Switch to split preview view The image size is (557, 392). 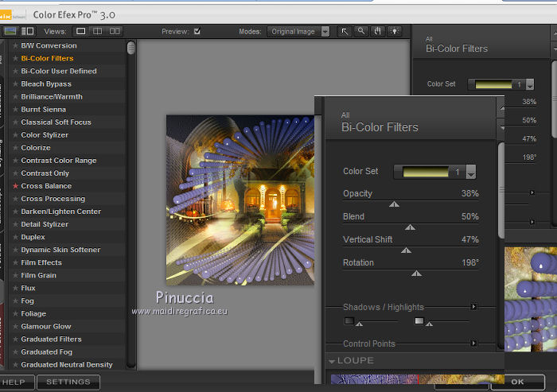98,32
